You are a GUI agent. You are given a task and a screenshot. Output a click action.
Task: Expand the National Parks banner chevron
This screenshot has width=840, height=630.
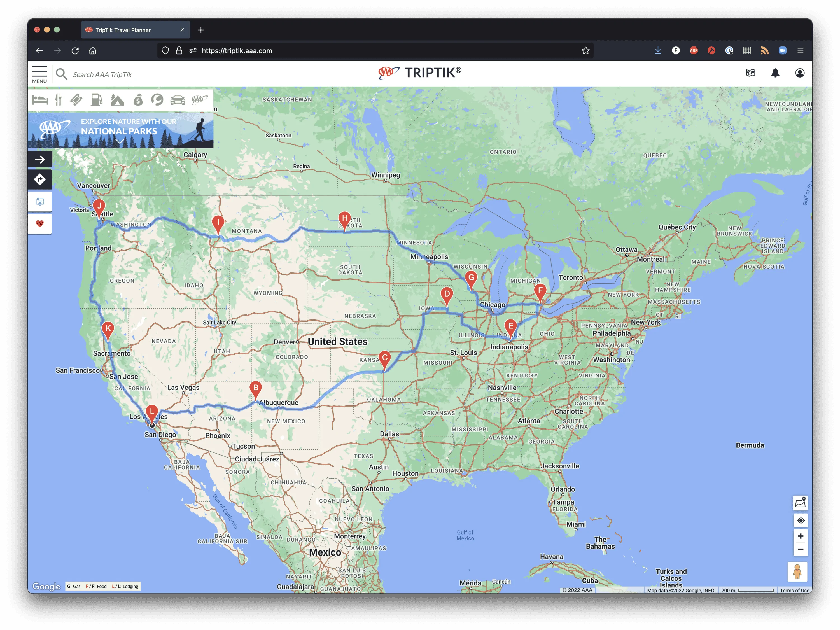[120, 142]
